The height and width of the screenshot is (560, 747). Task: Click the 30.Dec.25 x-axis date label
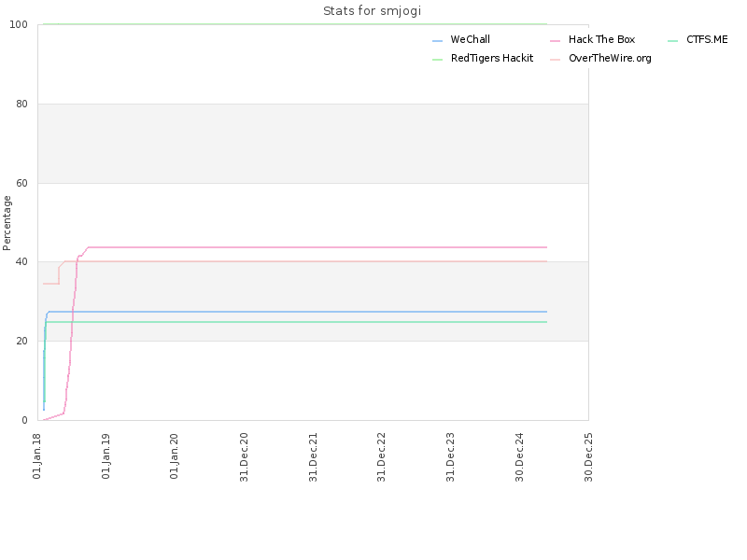588,457
